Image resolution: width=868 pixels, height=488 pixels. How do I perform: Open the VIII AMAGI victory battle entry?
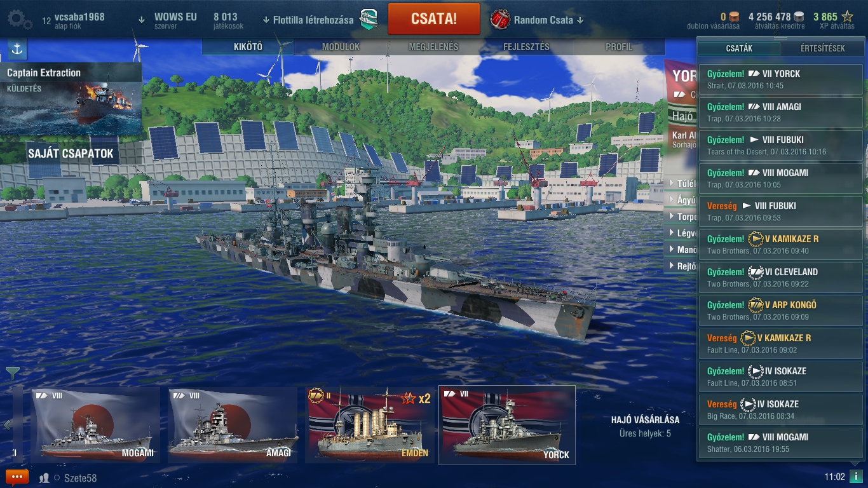(781, 112)
